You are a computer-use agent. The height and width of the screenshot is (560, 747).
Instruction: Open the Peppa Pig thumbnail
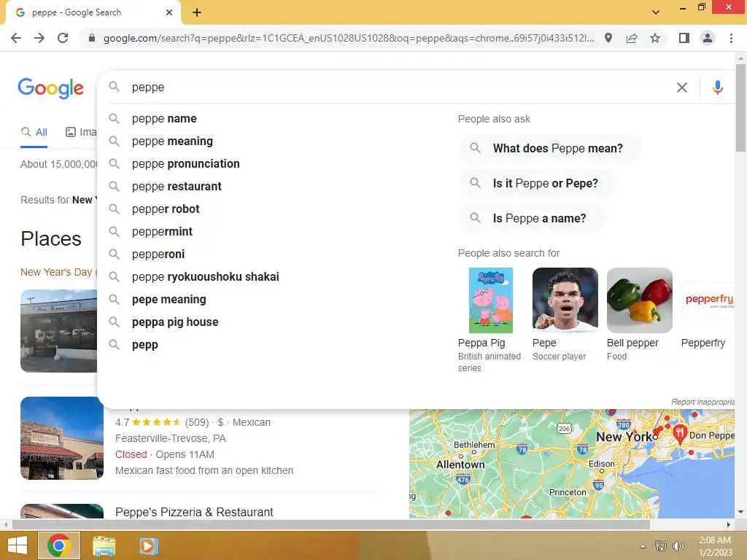click(491, 300)
